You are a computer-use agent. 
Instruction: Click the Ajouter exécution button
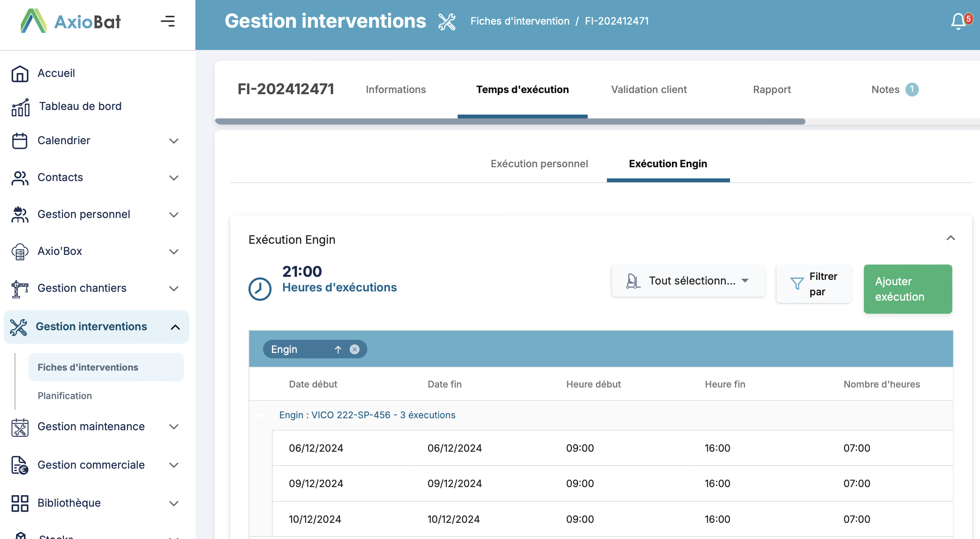(x=907, y=289)
